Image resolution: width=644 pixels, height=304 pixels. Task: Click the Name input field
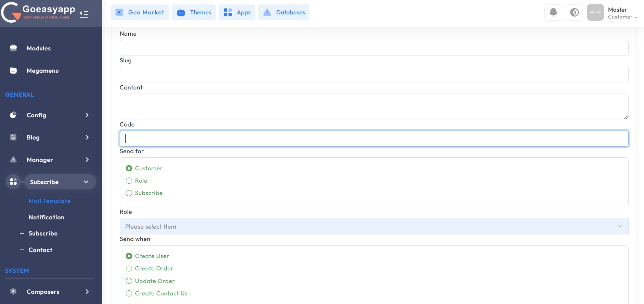[374, 48]
